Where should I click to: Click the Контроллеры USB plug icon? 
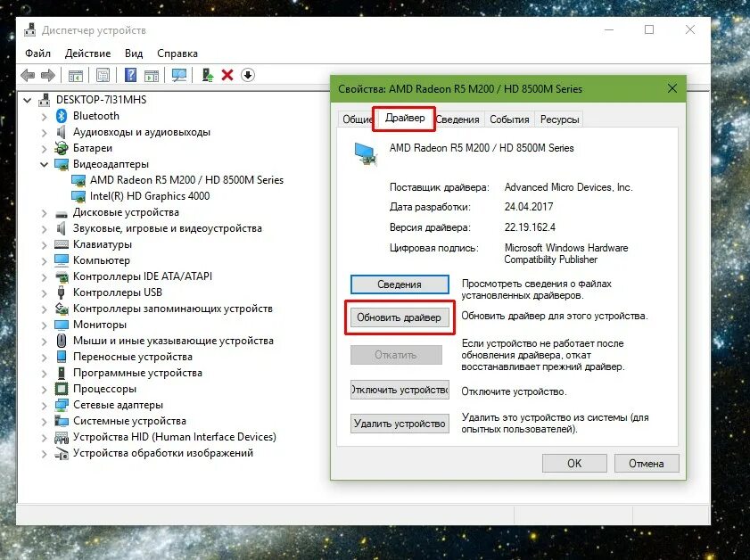tap(61, 292)
